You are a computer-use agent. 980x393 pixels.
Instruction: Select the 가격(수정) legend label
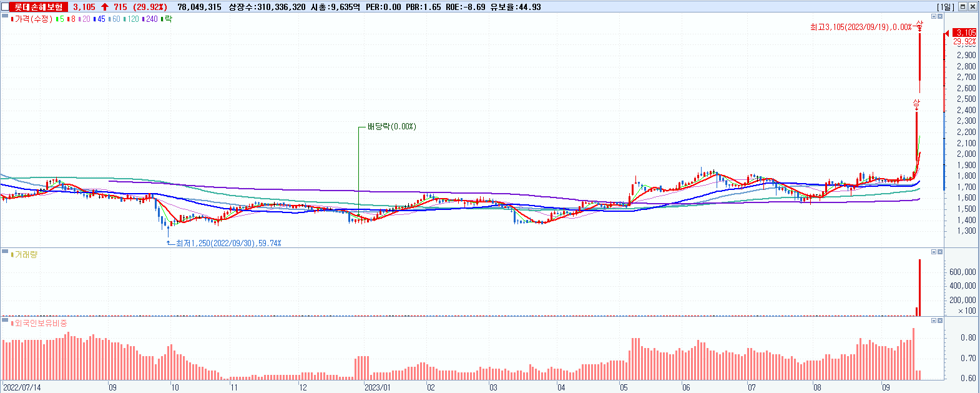coord(33,19)
